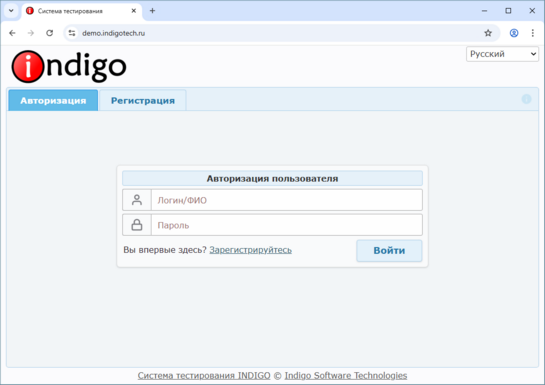Viewport: 545px width, 385px height.
Task: Select the Авторизация tab
Action: (53, 100)
